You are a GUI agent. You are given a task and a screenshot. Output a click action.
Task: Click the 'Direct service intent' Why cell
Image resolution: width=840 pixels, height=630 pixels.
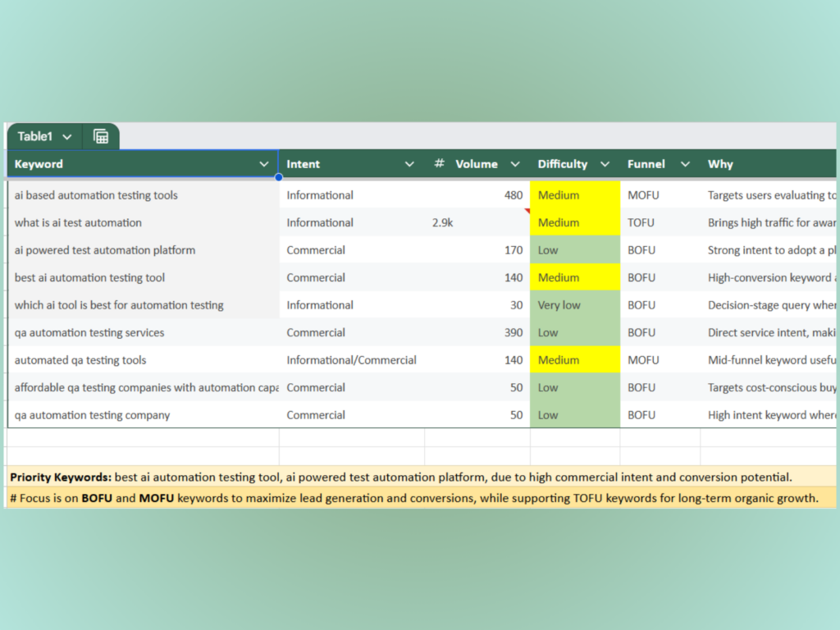(768, 333)
